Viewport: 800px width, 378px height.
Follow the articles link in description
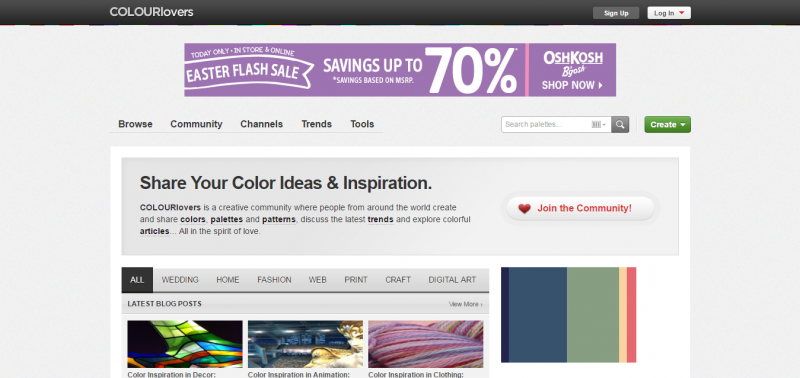point(155,232)
